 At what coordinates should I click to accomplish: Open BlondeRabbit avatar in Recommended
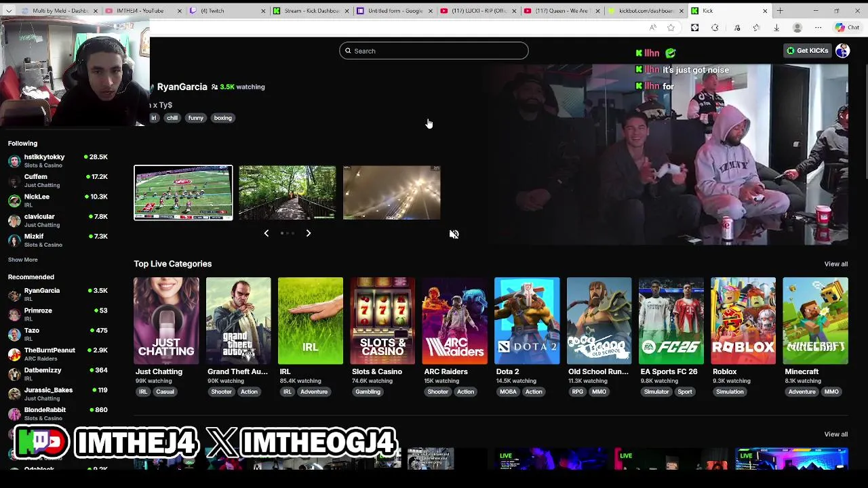pyautogui.click(x=14, y=413)
